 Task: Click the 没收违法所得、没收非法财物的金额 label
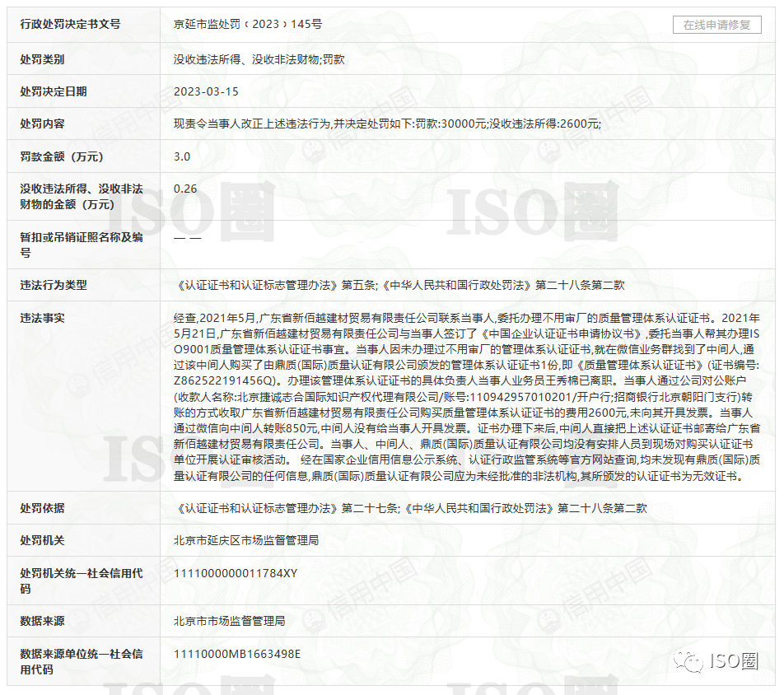82,197
